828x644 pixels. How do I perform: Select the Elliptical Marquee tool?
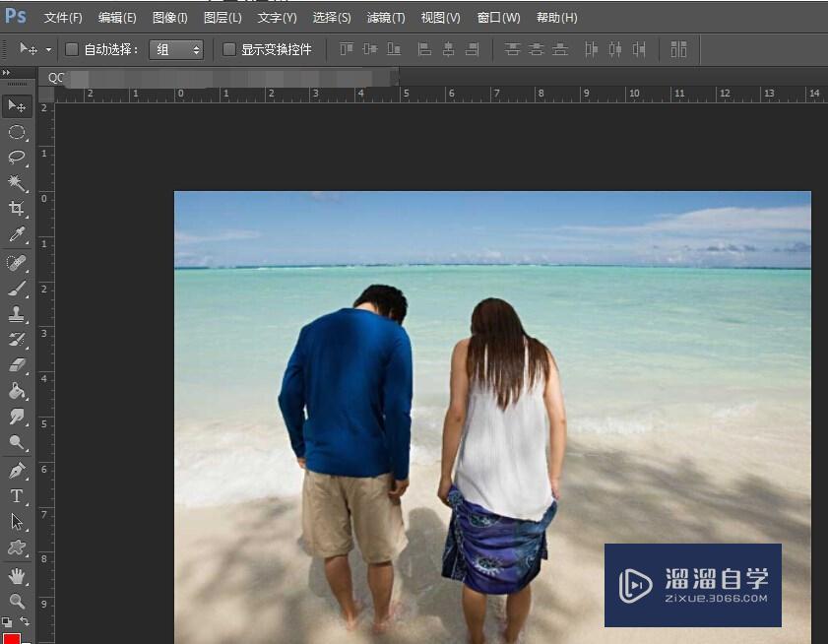pyautogui.click(x=17, y=132)
